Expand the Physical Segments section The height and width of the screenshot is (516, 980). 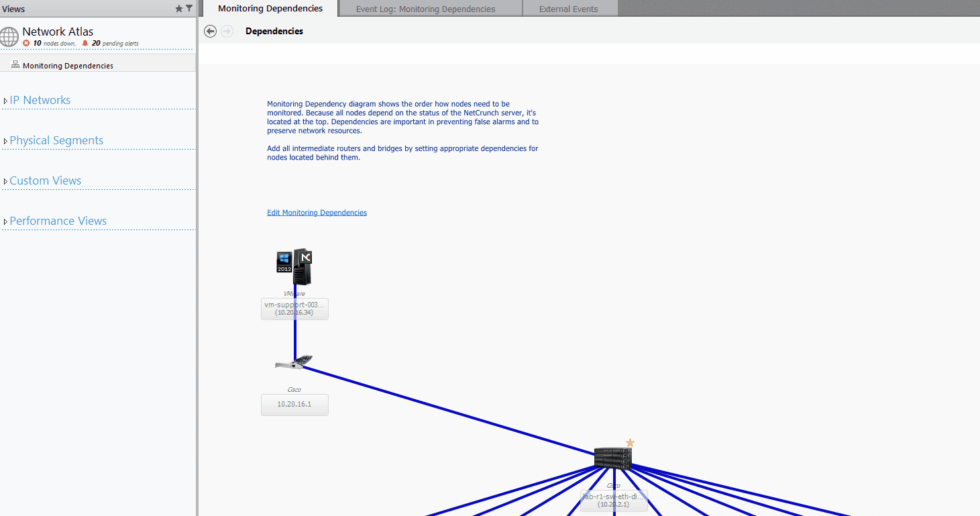pos(5,142)
